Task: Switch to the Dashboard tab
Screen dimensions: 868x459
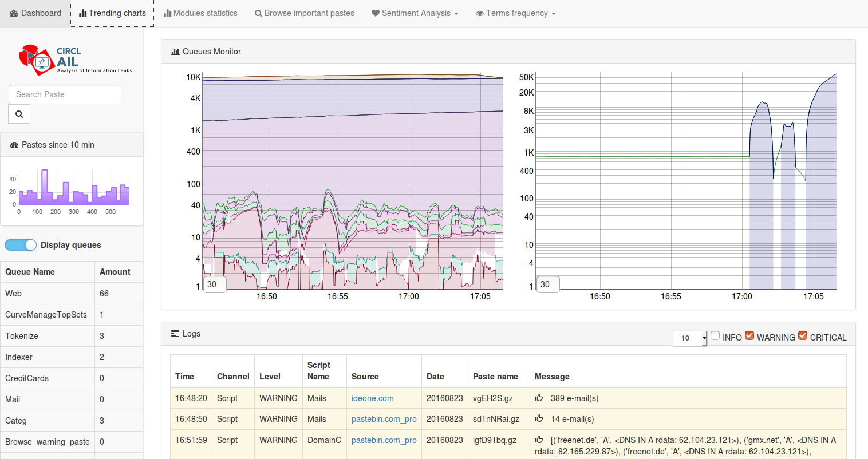Action: (x=35, y=13)
